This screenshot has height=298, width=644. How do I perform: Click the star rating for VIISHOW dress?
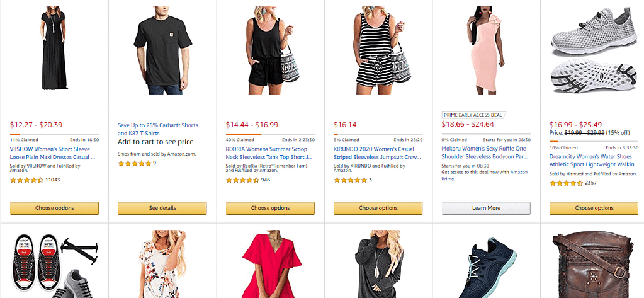pyautogui.click(x=26, y=180)
